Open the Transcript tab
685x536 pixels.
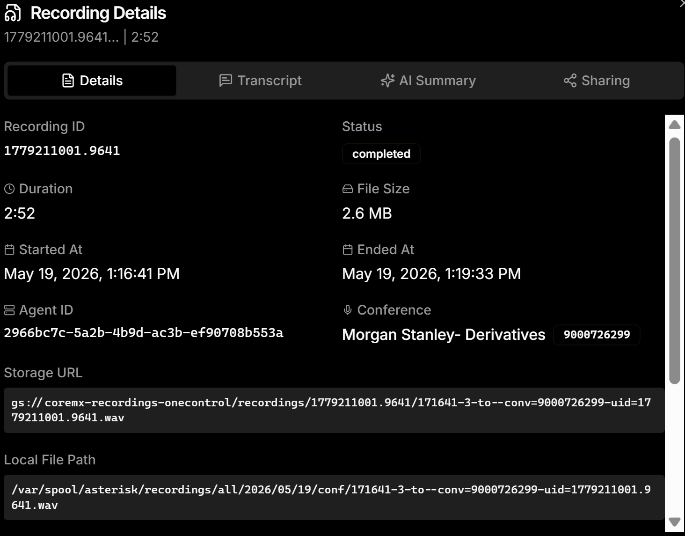point(260,80)
